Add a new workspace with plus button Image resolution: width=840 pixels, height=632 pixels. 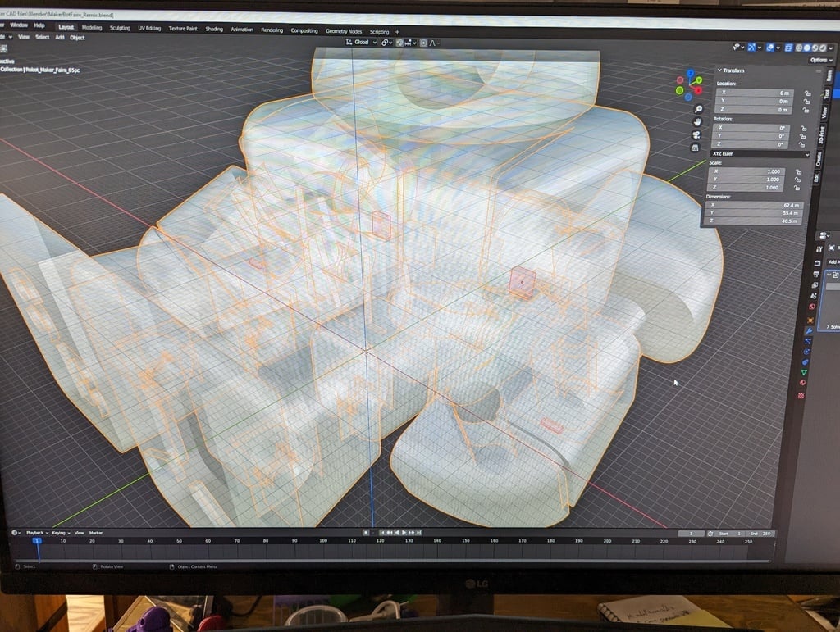(x=397, y=32)
